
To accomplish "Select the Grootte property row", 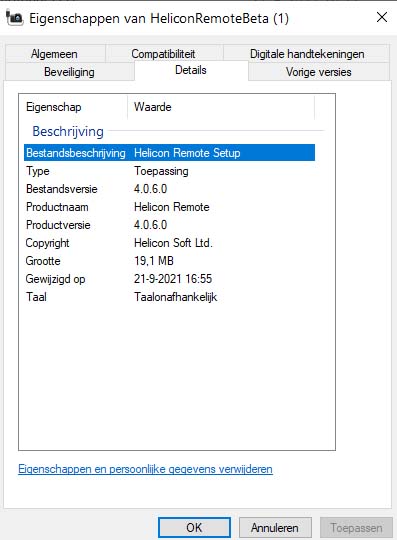I will (x=169, y=261).
